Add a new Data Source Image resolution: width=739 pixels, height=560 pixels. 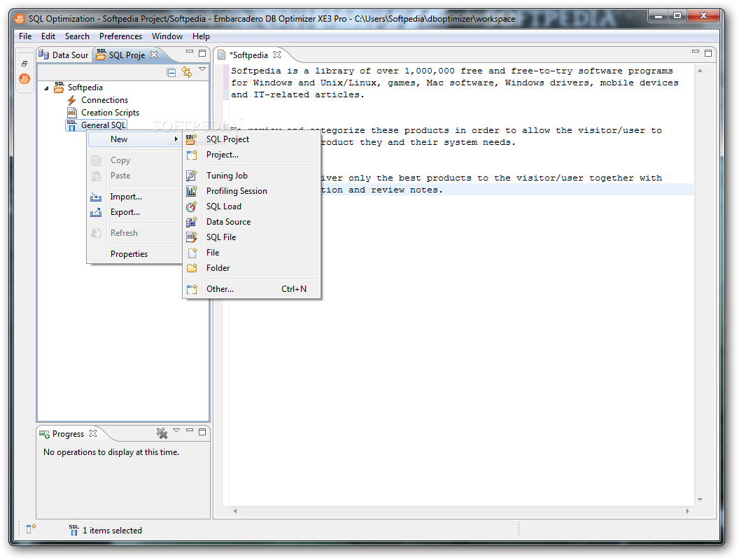pos(251,221)
